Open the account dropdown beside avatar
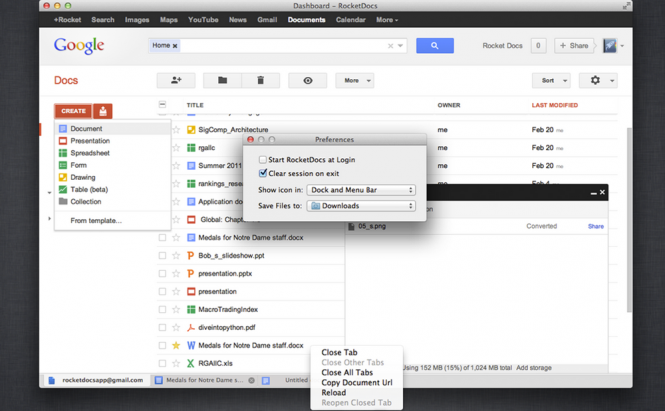Screen dimensions: 665x411 point(622,46)
